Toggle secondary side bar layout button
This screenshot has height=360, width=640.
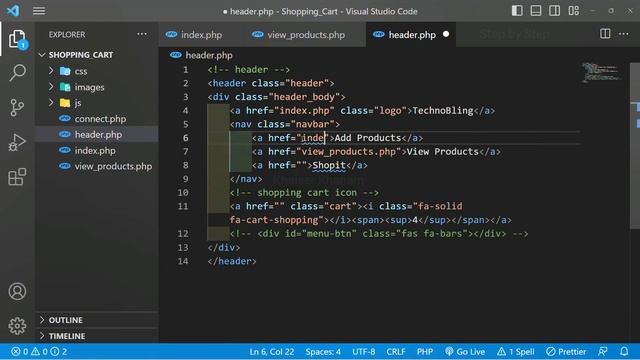pos(555,11)
